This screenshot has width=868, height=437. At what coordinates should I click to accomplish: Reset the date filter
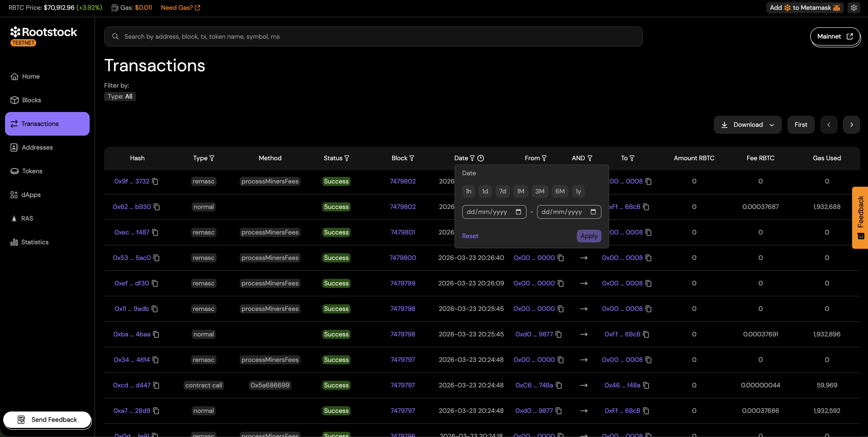(x=470, y=236)
